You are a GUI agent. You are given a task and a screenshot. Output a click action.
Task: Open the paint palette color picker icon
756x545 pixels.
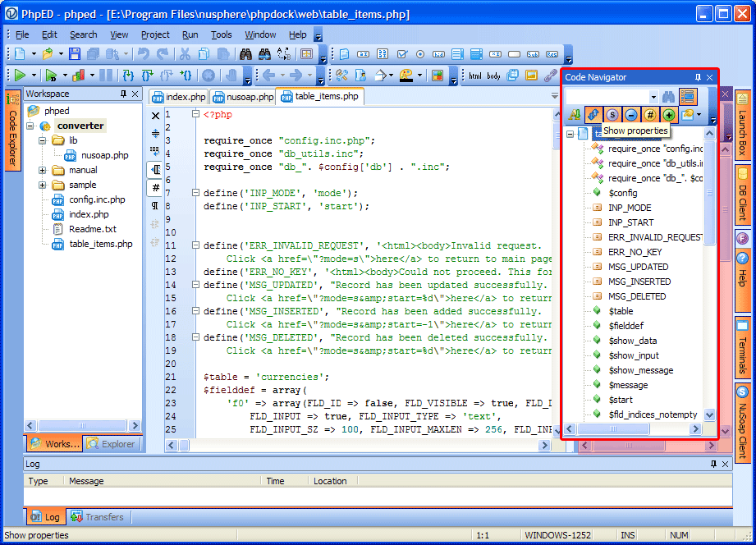pyautogui.click(x=406, y=76)
